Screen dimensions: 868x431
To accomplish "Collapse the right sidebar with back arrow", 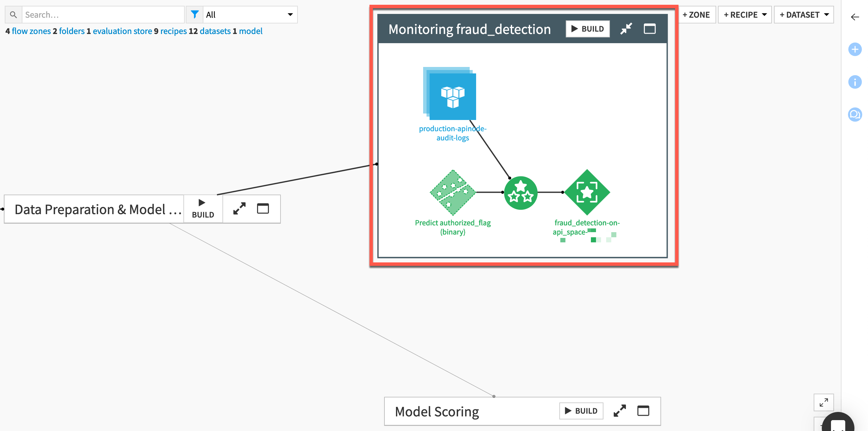I will [x=855, y=17].
